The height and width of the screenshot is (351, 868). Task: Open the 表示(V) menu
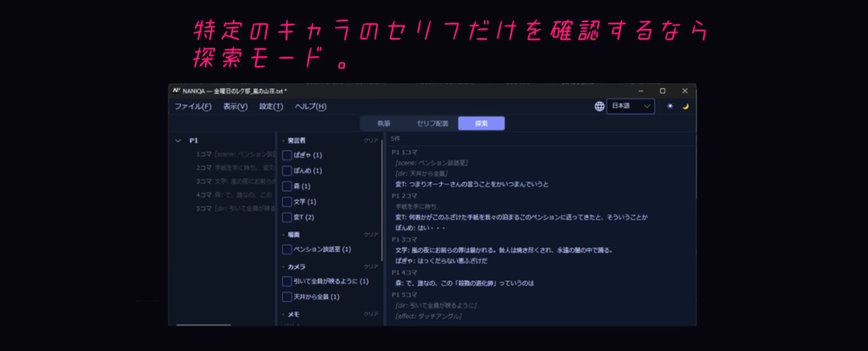pos(236,106)
